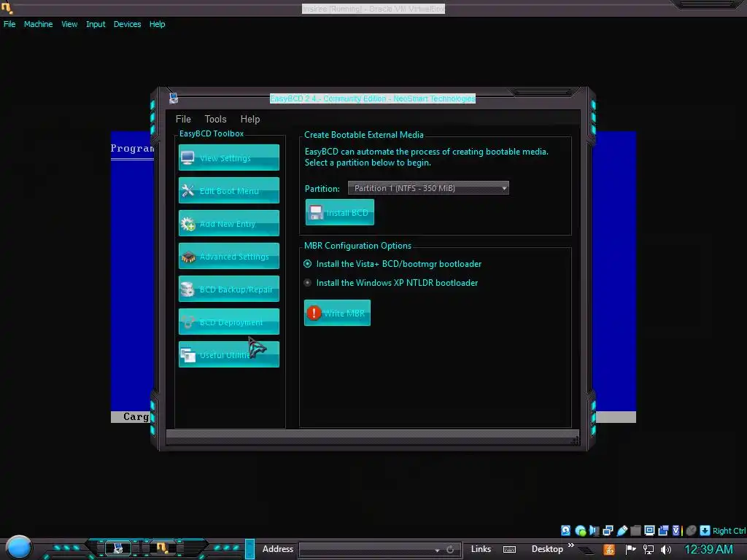
Task: Open EasyBCD File menu
Action: pos(183,119)
